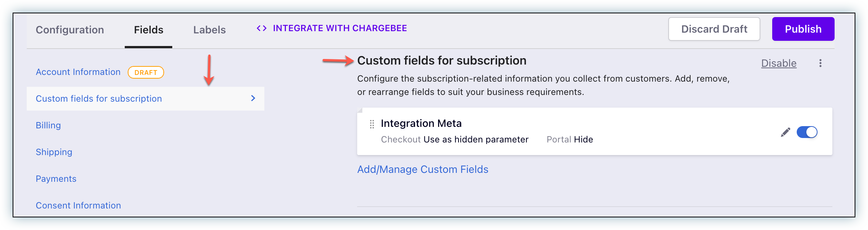Open the Labels tab
The width and height of the screenshot is (868, 230).
[209, 30]
